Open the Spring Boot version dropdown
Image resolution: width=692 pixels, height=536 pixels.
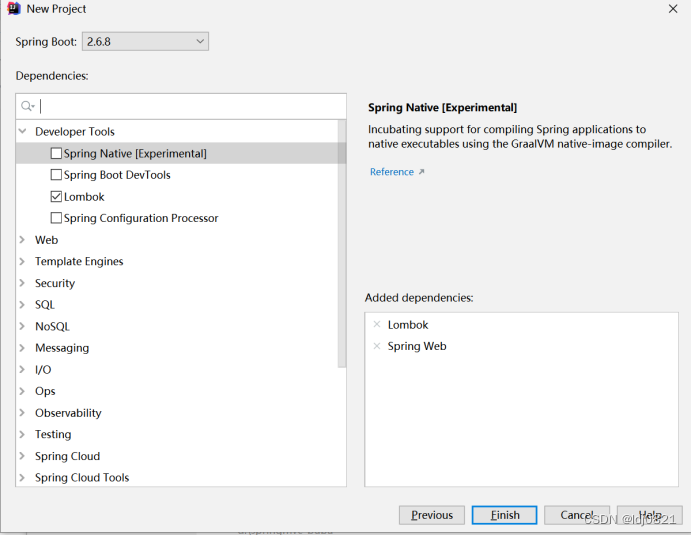tap(145, 41)
